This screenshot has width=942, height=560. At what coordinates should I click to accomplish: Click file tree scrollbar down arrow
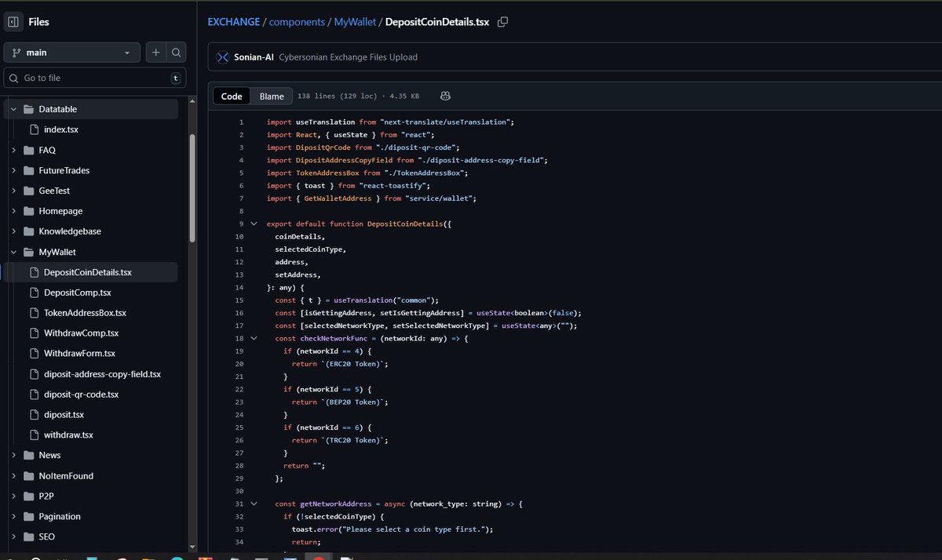pyautogui.click(x=192, y=546)
